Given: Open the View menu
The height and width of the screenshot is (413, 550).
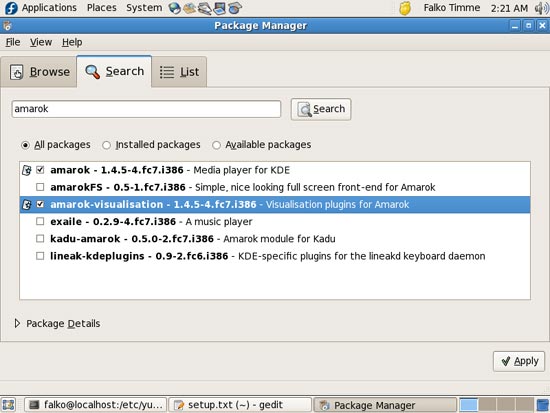Looking at the screenshot, I should [x=41, y=42].
